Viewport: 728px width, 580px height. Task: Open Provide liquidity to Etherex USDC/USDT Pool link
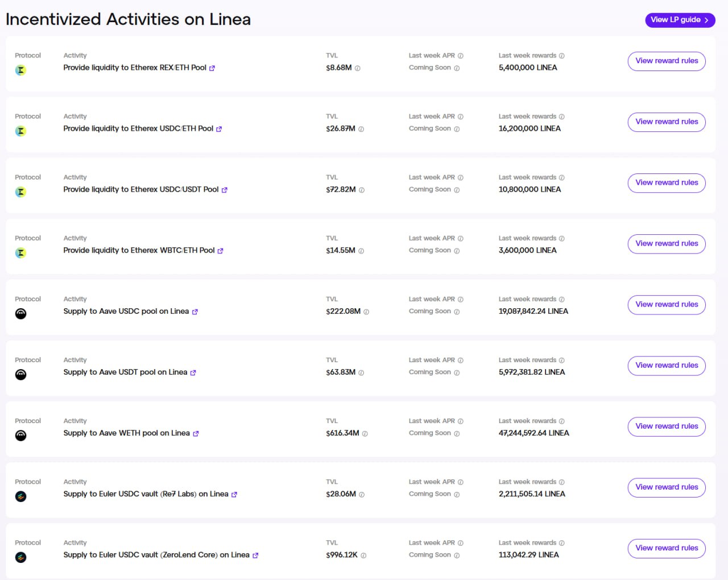tap(141, 189)
